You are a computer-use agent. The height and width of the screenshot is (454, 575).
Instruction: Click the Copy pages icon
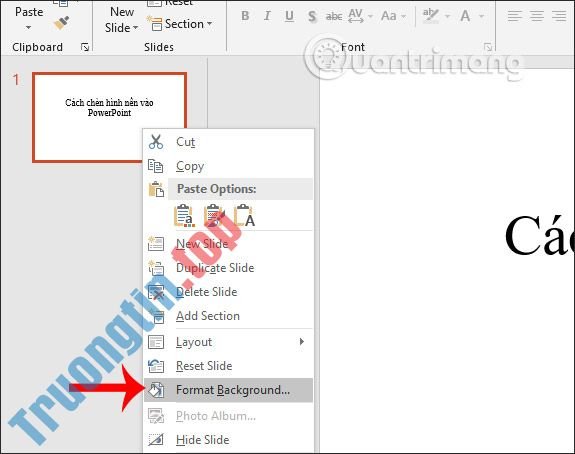[155, 166]
